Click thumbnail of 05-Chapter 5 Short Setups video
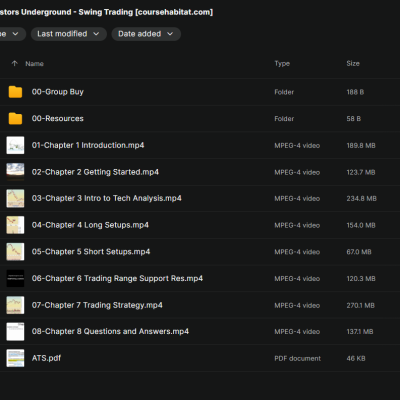400x400 pixels. 15,252
